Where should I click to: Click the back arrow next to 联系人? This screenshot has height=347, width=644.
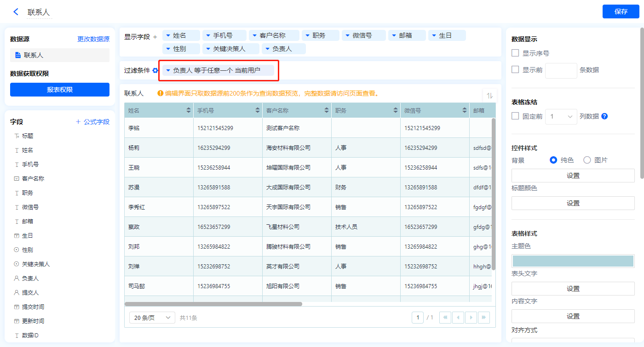coord(16,12)
